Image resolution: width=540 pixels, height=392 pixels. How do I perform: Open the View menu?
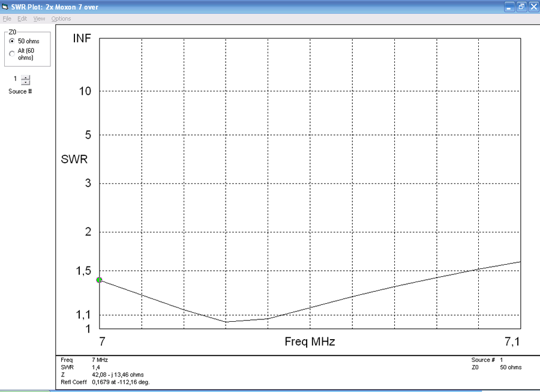tap(39, 19)
